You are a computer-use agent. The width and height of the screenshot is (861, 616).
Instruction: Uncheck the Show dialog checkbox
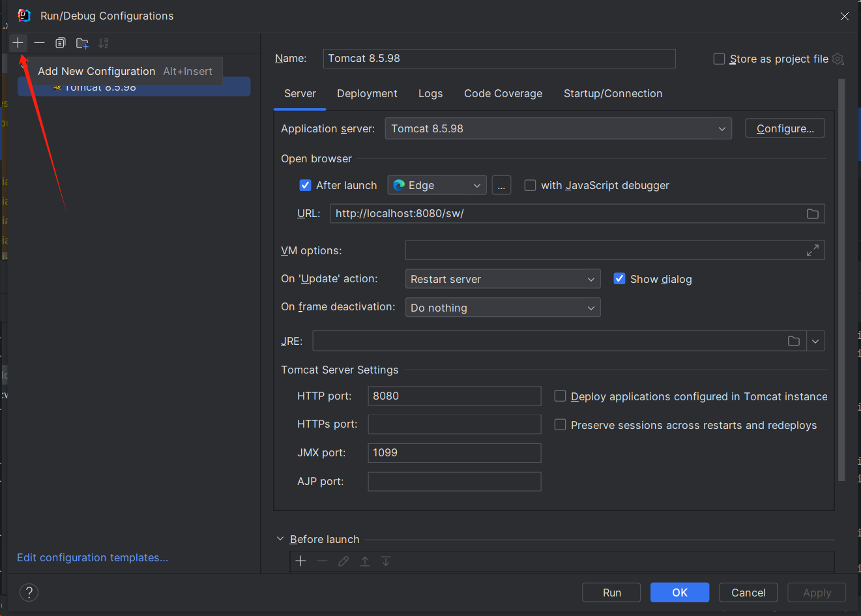[x=620, y=278]
